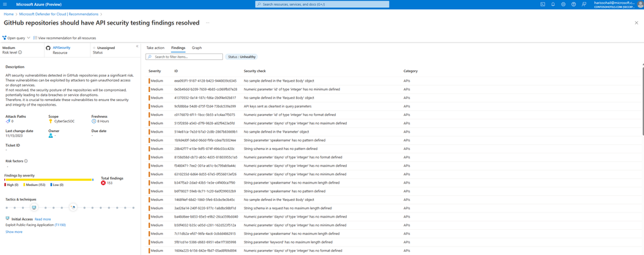Click the Scope key icon
The height and width of the screenshot is (255, 644).
[x=50, y=121]
